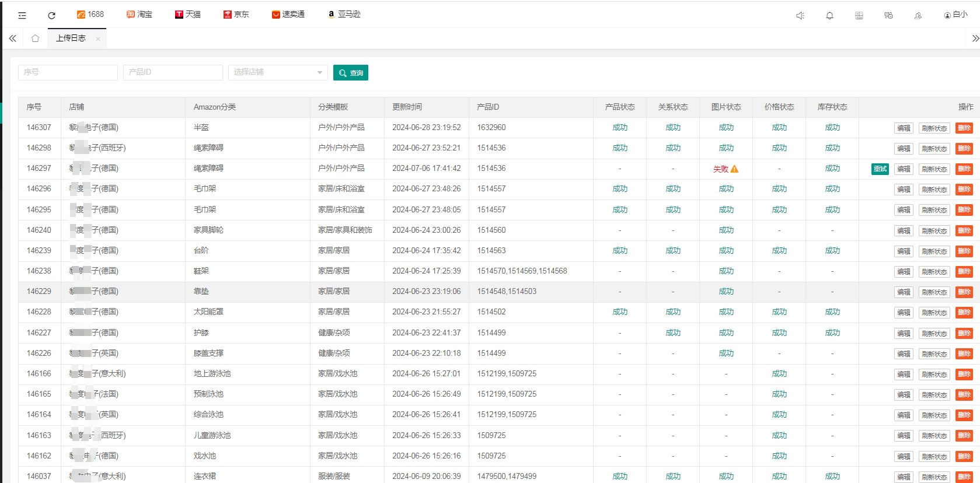Go to home via the house icon
Viewport: 980px width, 483px height.
coord(35,38)
